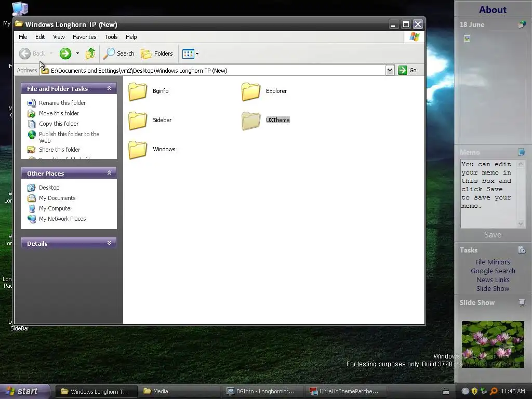Expand the address bar dropdown
This screenshot has height=399, width=532.
390,70
